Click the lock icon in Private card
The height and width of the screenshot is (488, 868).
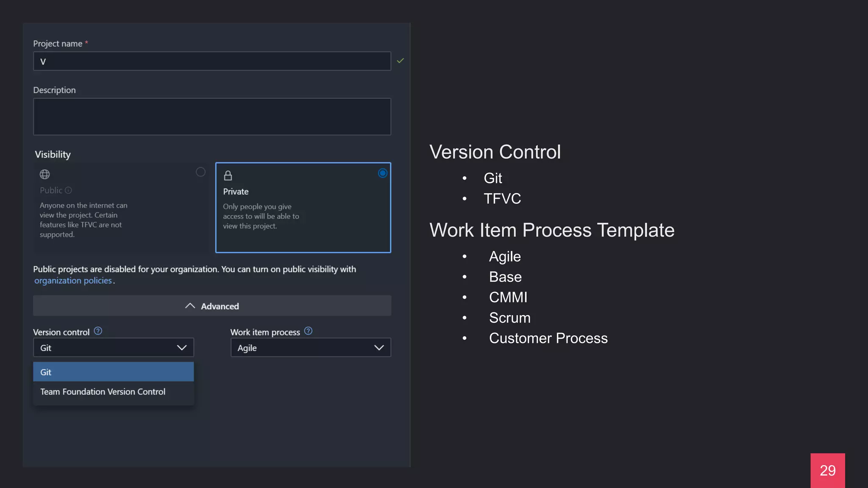[228, 175]
